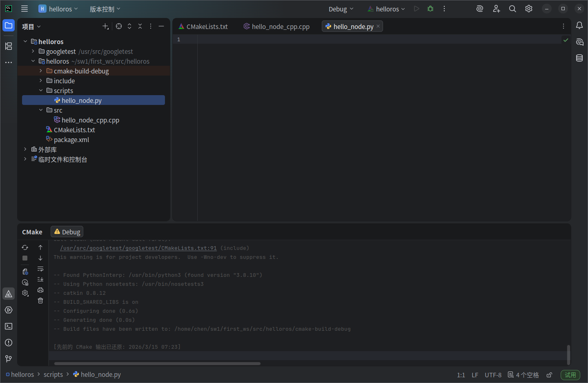Screen dimensions: 588x383
Task: Select the Debug tab in CMake panel
Action: [x=67, y=232]
